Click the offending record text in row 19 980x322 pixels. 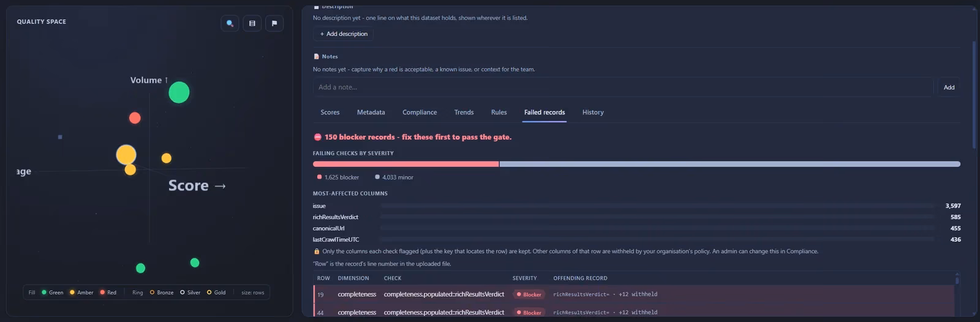click(x=605, y=294)
